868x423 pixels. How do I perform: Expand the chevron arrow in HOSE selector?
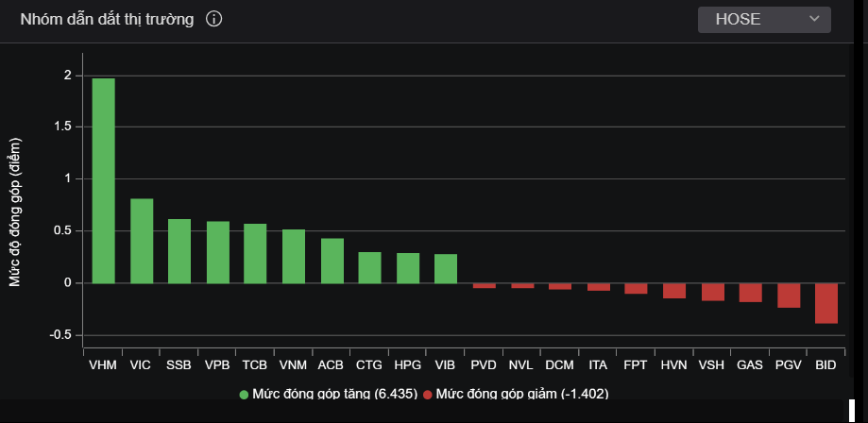tap(814, 20)
